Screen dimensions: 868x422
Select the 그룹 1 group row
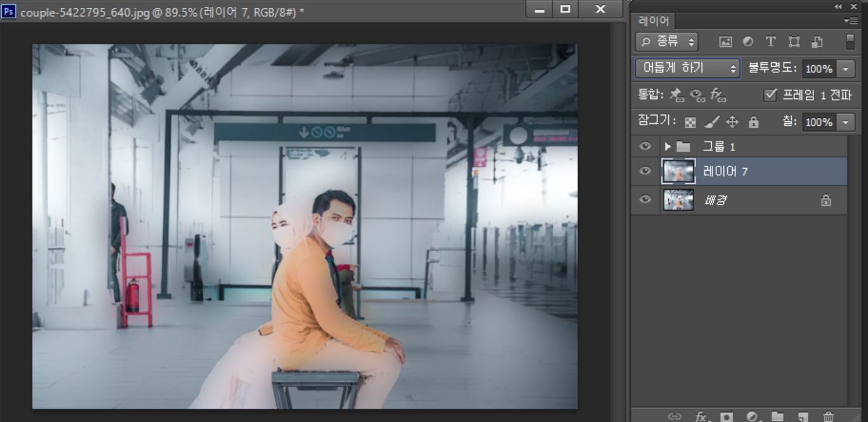(x=739, y=147)
